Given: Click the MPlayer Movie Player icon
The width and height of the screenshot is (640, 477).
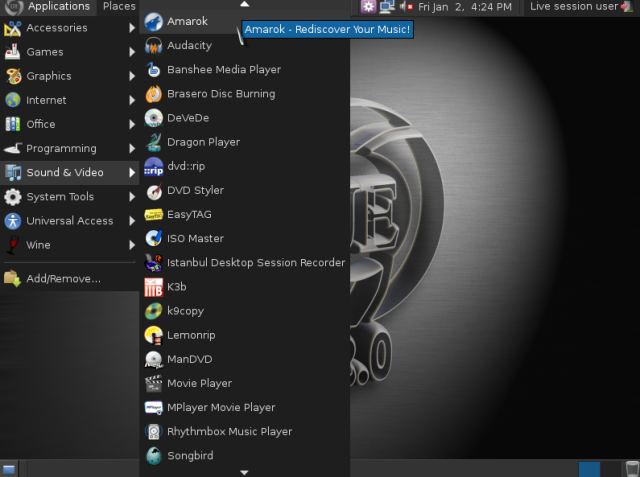Looking at the screenshot, I should click(153, 408).
